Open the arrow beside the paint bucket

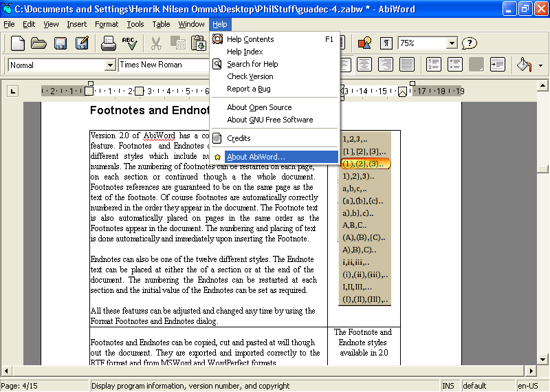tap(541, 65)
